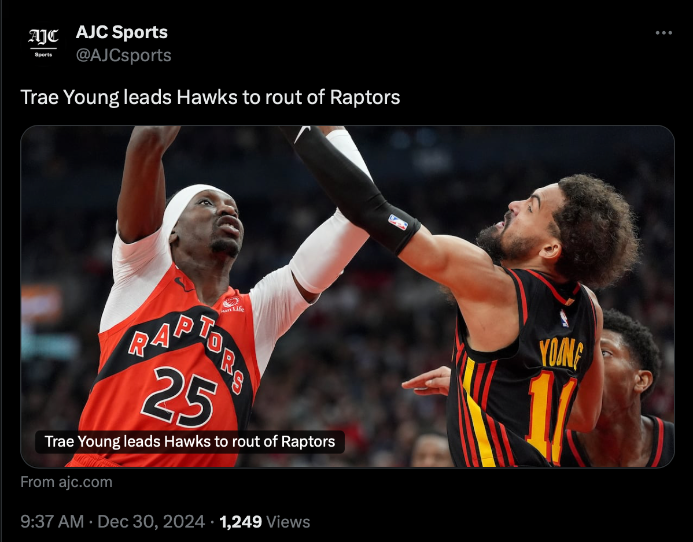This screenshot has height=542, width=693.
Task: Click the AJC Sports display name
Action: pyautogui.click(x=122, y=32)
